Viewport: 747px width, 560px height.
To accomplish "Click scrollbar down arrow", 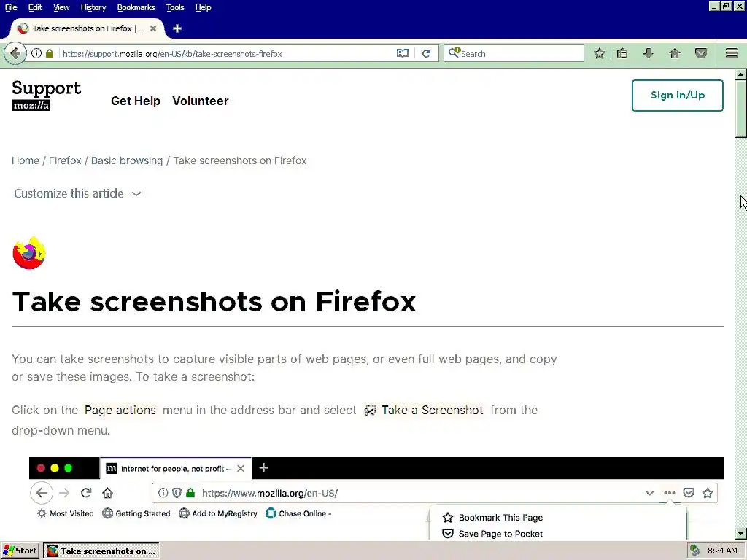I will click(x=741, y=534).
